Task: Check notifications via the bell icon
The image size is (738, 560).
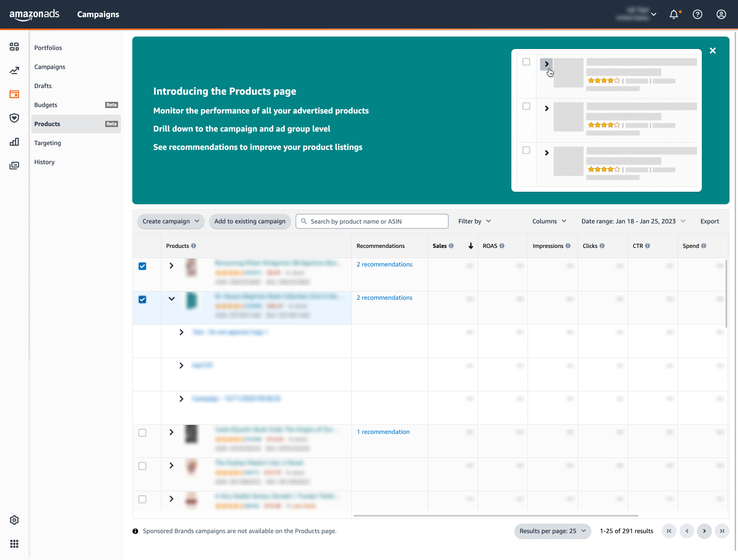Action: [x=674, y=14]
